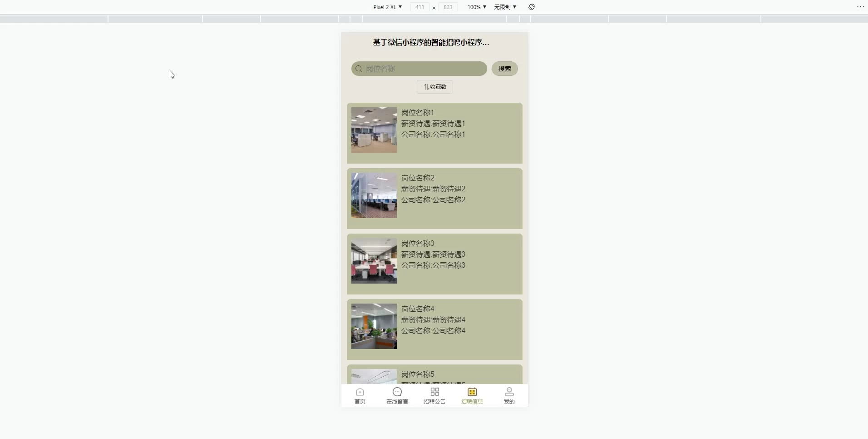Expand the Pixel 2 XL device dropdown
The width and height of the screenshot is (868, 439).
coord(387,7)
